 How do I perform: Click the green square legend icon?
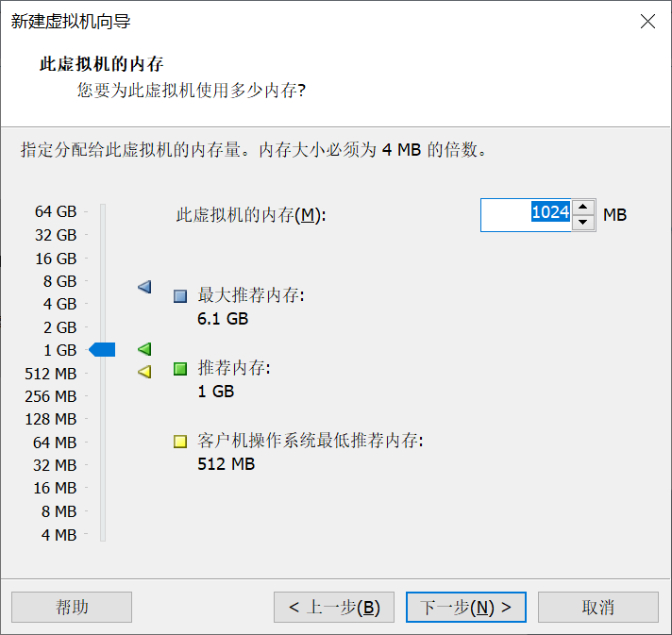(x=180, y=369)
